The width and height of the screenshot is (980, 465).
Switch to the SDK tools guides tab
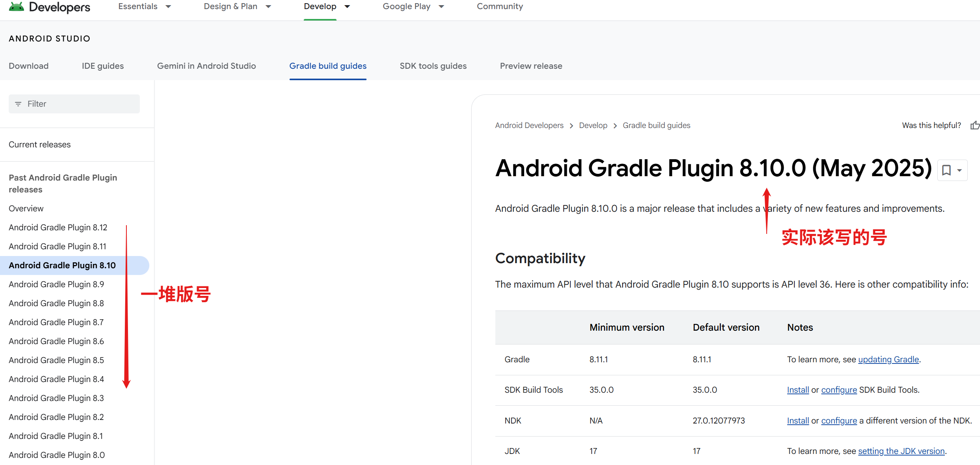coord(433,66)
